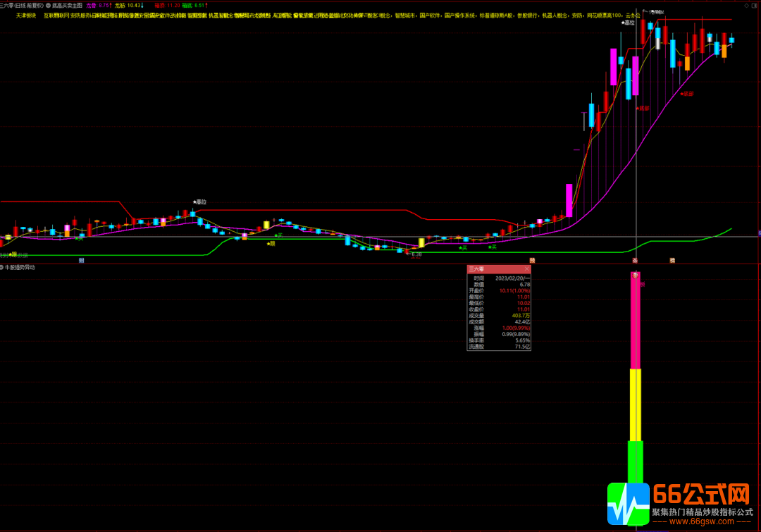Click the round icon beside 底高买卖主图
The image size is (761, 532).
pyautogui.click(x=49, y=6)
